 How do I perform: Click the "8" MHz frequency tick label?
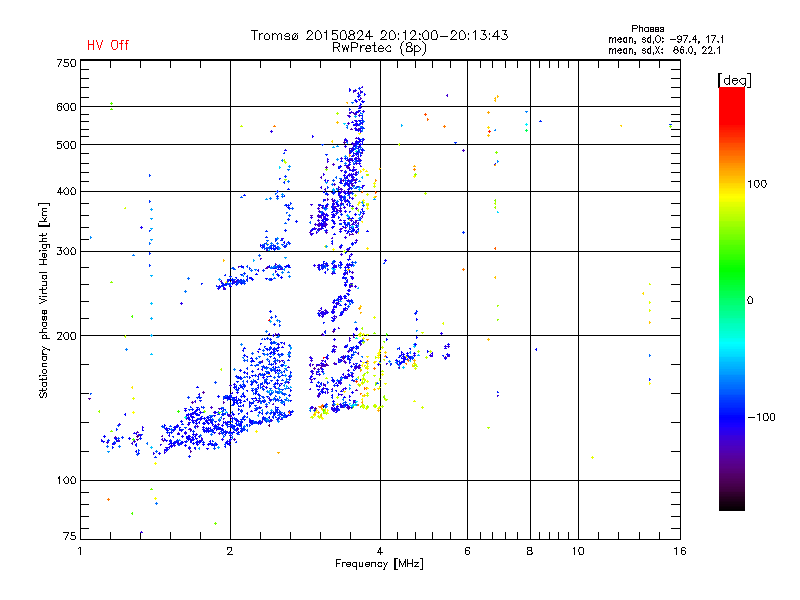coord(530,551)
